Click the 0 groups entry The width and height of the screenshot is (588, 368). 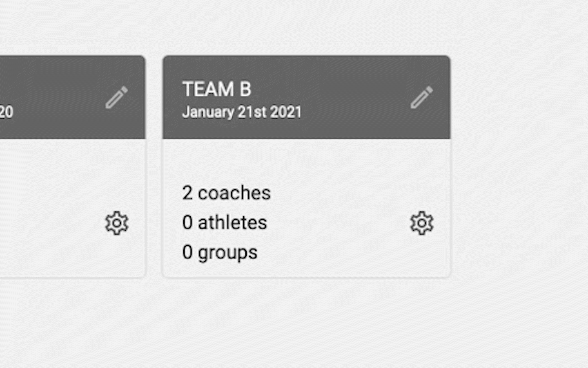tap(220, 252)
